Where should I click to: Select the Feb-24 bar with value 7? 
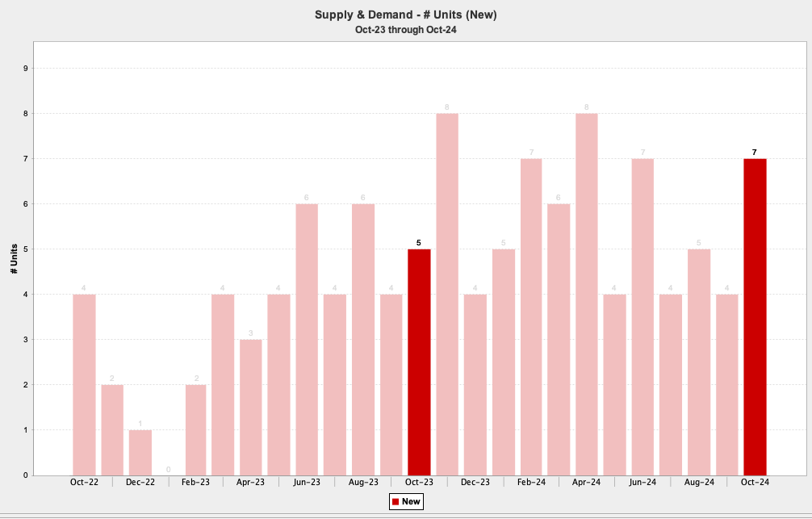pos(531,316)
